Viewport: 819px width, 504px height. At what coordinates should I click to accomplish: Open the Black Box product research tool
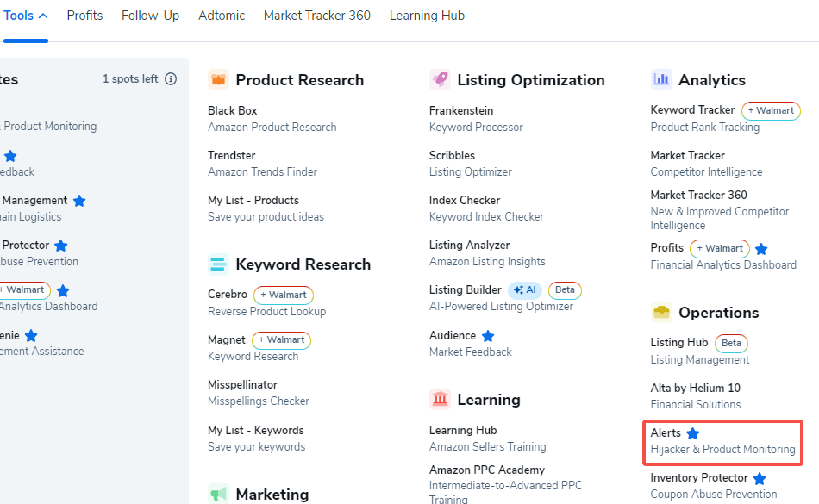pyautogui.click(x=233, y=110)
